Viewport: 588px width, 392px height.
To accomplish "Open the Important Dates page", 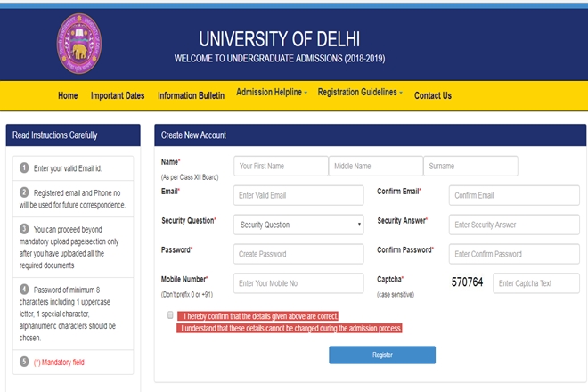I will coord(118,95).
